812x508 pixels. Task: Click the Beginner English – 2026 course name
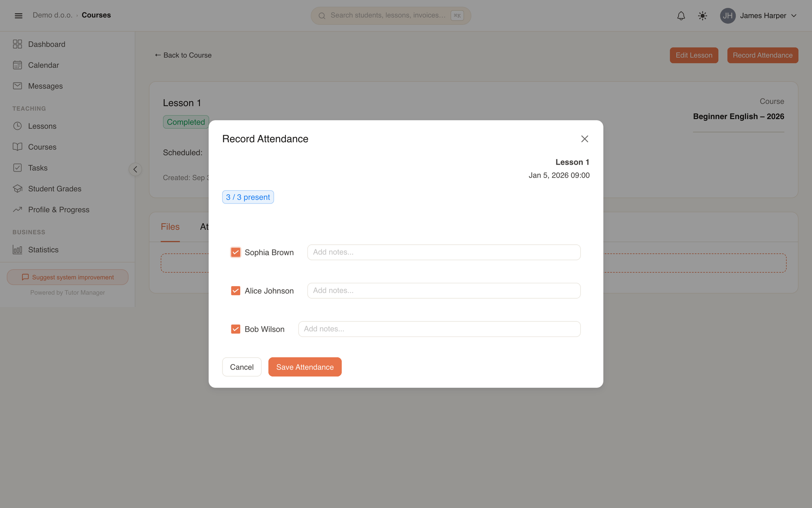coord(739,116)
